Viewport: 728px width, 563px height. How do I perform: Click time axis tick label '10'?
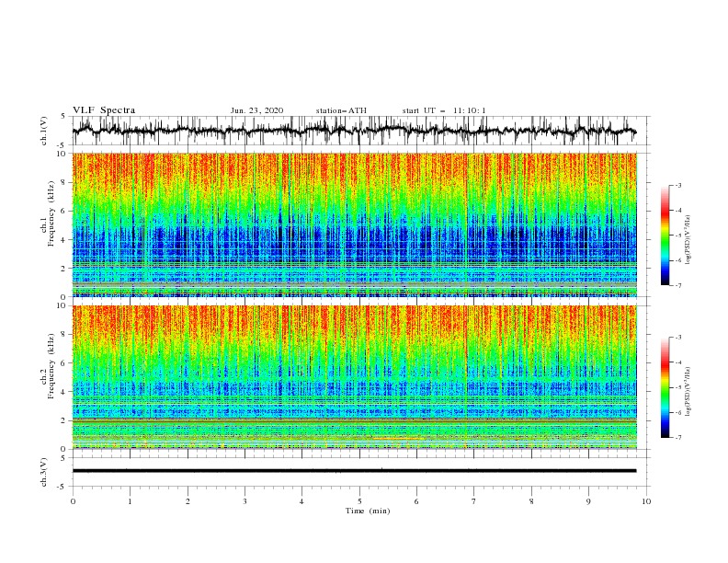(x=646, y=501)
